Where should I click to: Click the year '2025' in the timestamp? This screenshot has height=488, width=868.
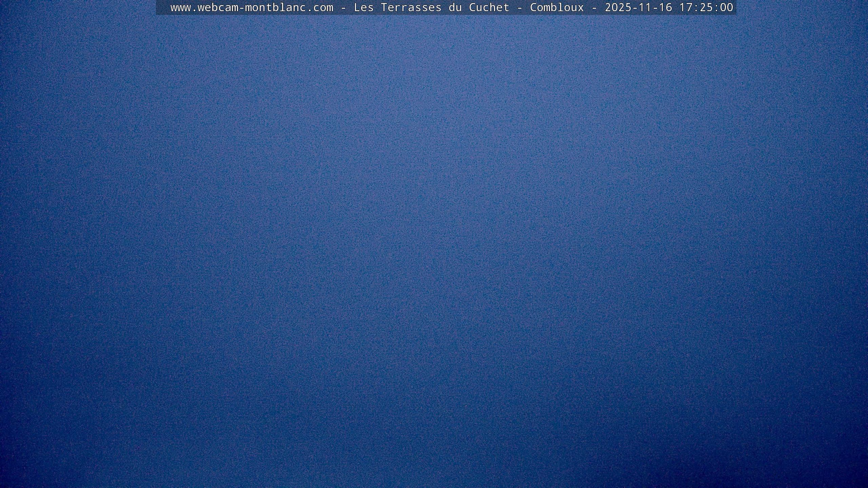(x=618, y=7)
